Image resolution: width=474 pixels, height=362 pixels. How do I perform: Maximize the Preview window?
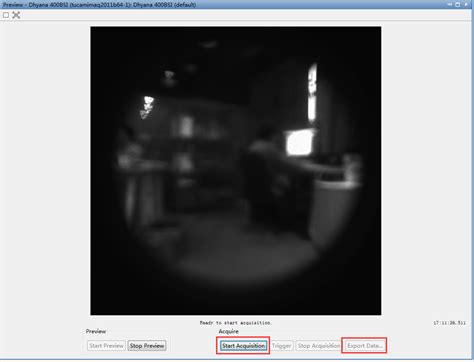[x=458, y=4]
